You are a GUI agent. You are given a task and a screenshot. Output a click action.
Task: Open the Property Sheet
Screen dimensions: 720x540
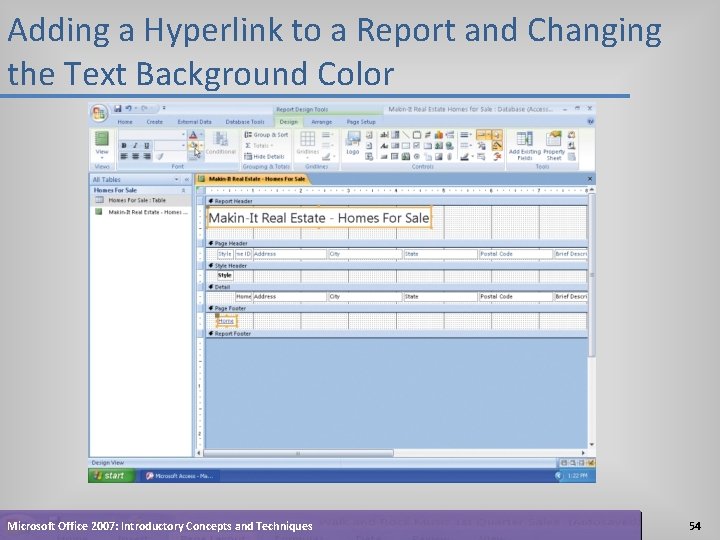click(554, 146)
